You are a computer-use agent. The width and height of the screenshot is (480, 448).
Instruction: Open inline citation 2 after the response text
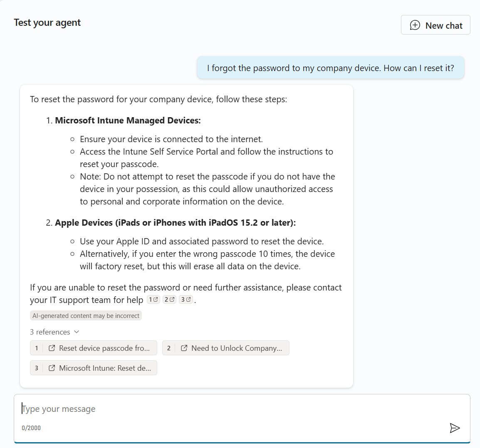tap(169, 300)
